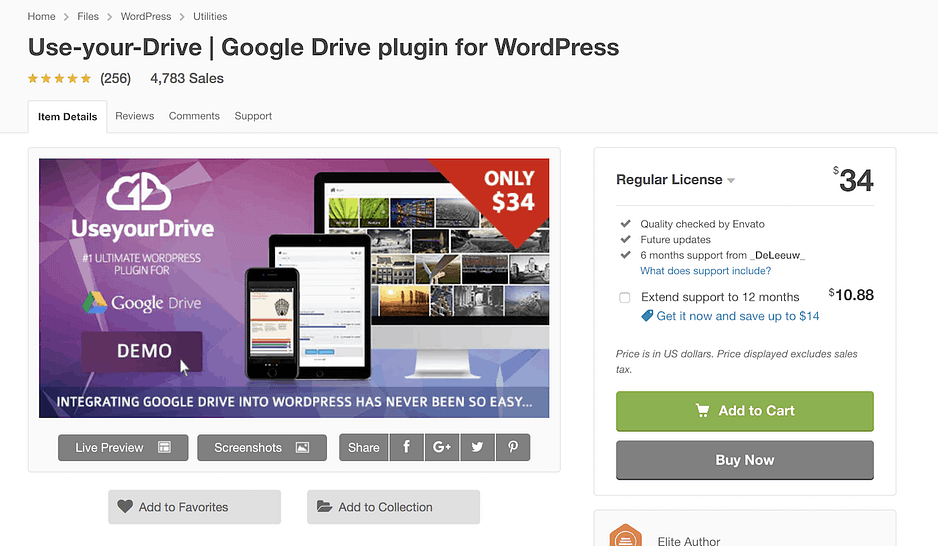Click the heart icon in Add to Favorites

click(x=125, y=507)
